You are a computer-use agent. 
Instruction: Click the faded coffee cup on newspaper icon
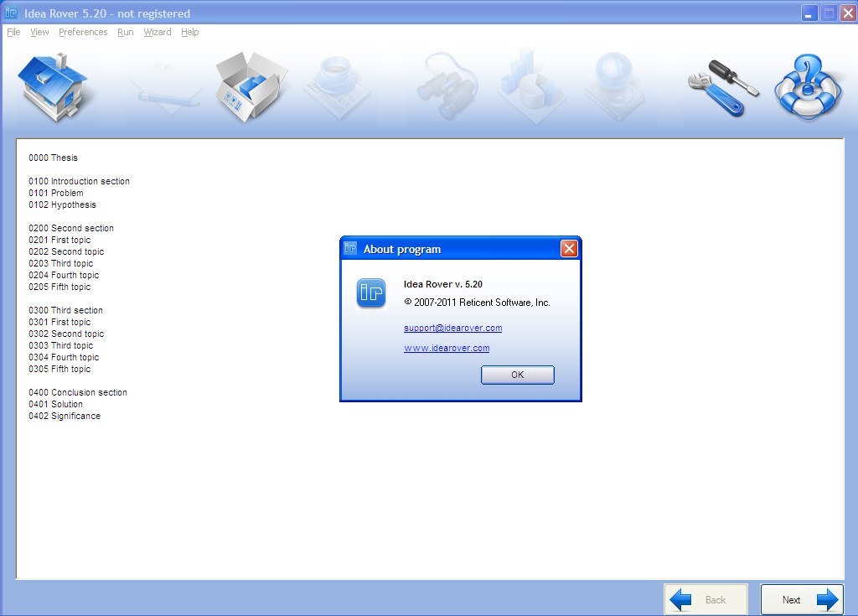(x=337, y=86)
